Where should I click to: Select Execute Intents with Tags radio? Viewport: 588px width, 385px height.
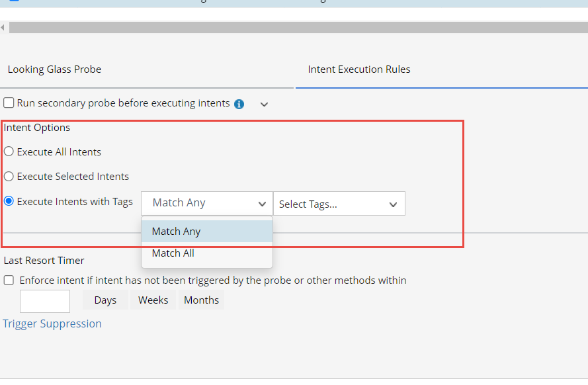pos(9,201)
